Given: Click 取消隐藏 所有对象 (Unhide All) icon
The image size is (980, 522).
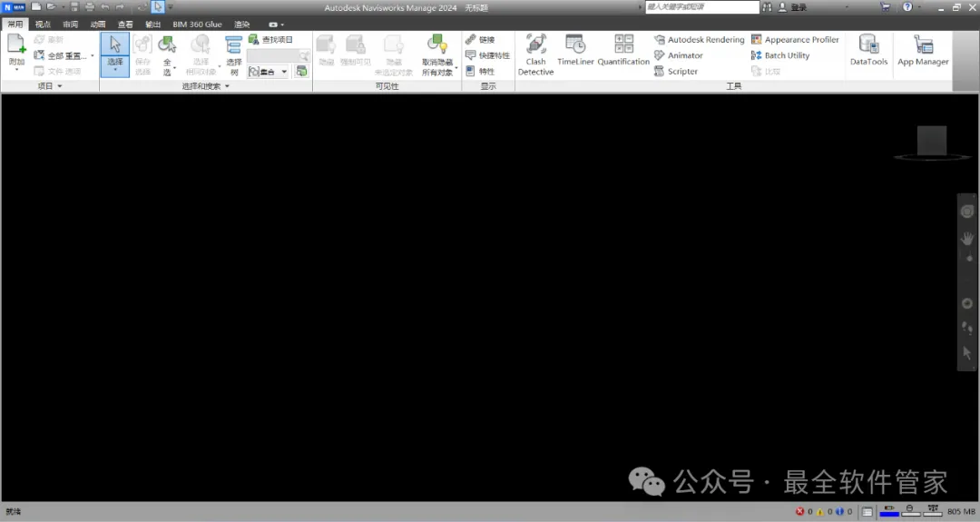Looking at the screenshot, I should pyautogui.click(x=436, y=45).
